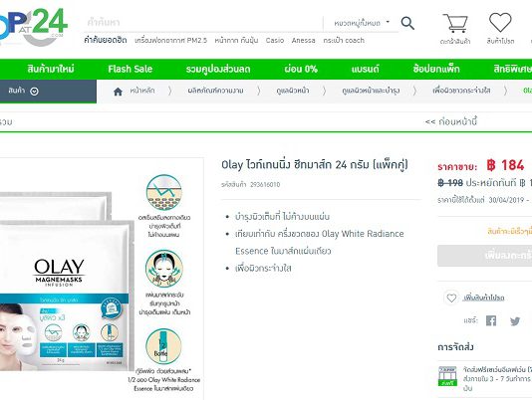Viewport: 532px width, 400px height.
Task: Click the add-to-cart button
Action: pos(485,256)
